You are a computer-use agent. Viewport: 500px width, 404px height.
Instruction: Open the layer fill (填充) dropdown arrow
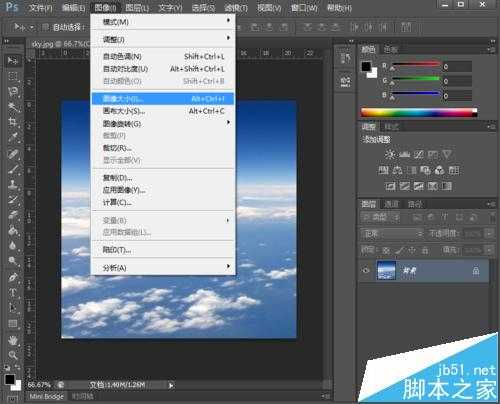pos(489,250)
